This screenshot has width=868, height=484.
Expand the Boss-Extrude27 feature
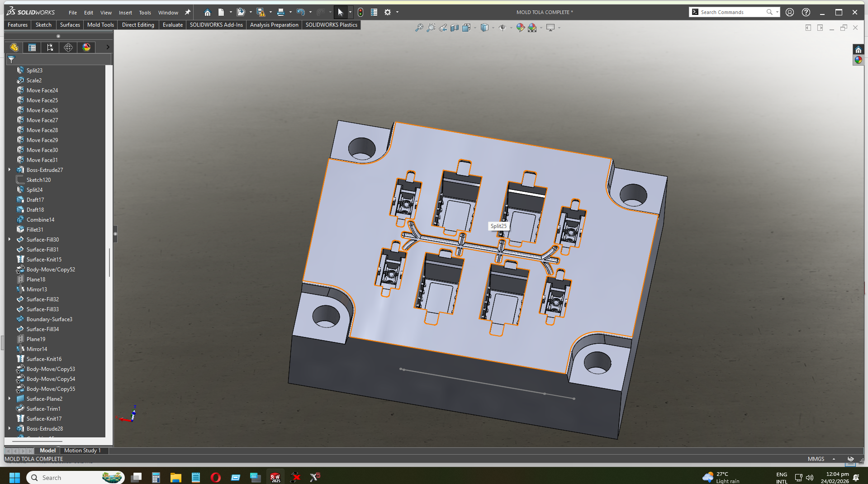coord(9,170)
